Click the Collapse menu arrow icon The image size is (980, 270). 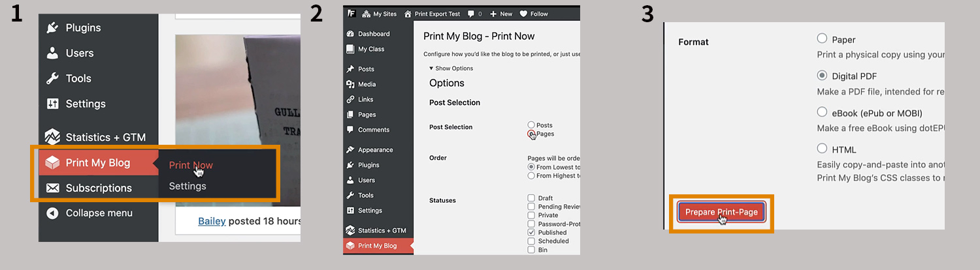pos(53,213)
